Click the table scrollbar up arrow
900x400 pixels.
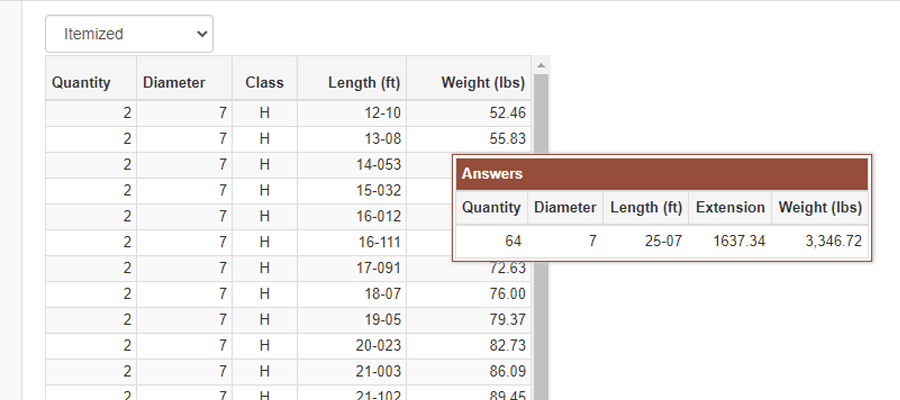[x=540, y=65]
